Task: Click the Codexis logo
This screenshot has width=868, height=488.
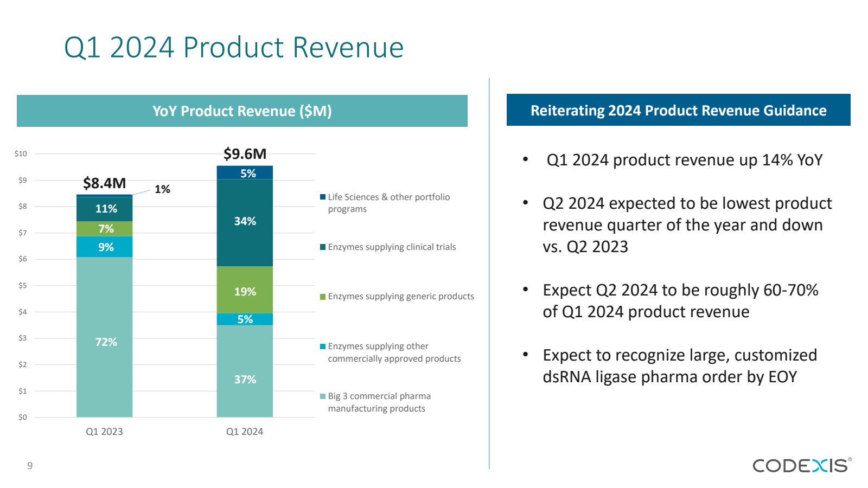Action: coord(802,465)
